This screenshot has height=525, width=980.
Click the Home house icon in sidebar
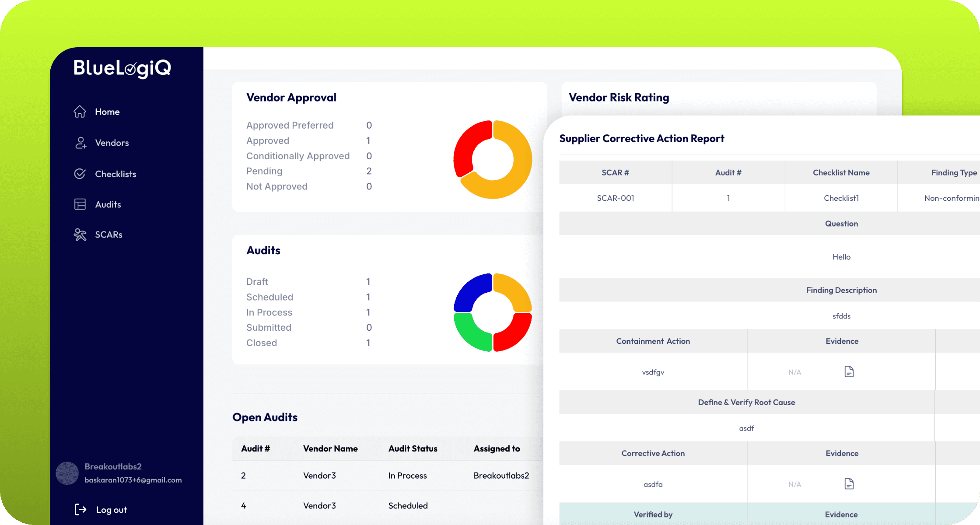click(80, 112)
